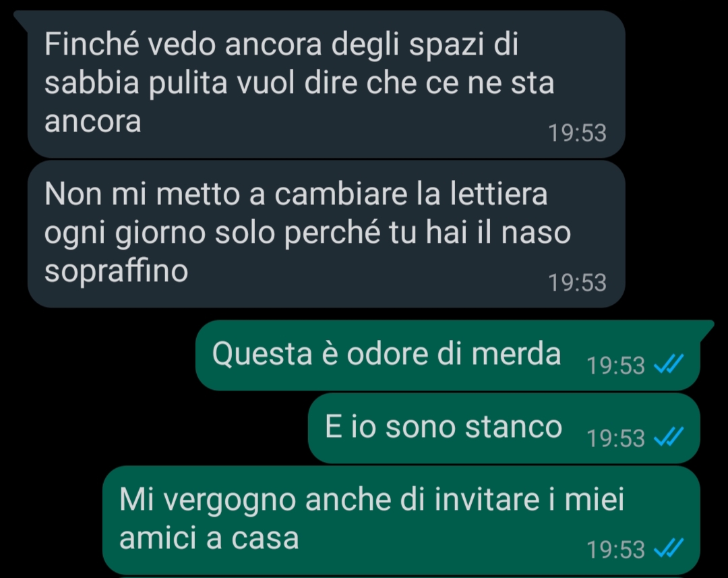Click the blue double check next to 'E io sono stanco'
Screen dimensions: 728x578
coord(669,437)
